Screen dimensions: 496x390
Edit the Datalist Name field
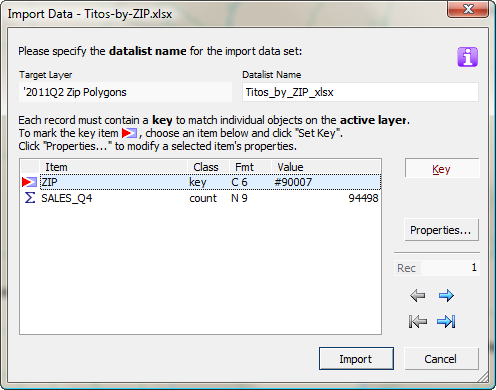[x=360, y=92]
